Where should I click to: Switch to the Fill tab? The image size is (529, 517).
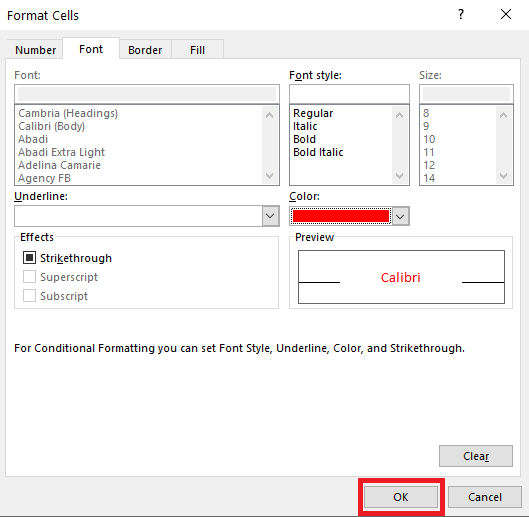tap(197, 50)
